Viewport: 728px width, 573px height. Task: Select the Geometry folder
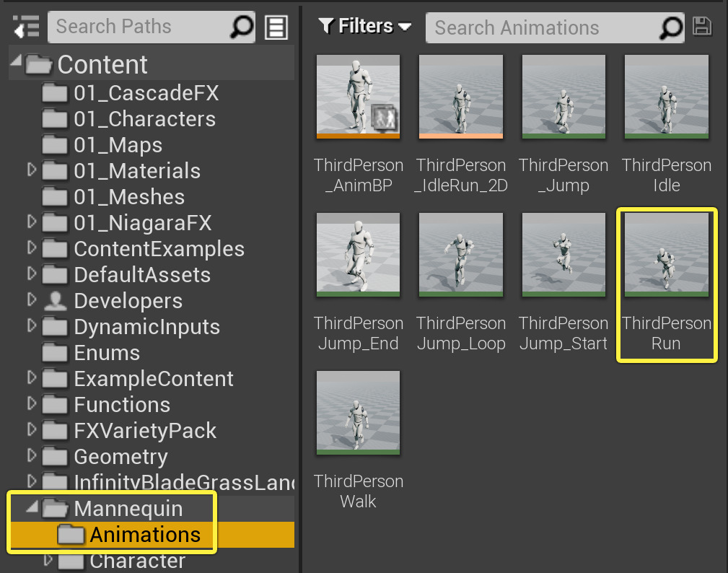tap(120, 457)
